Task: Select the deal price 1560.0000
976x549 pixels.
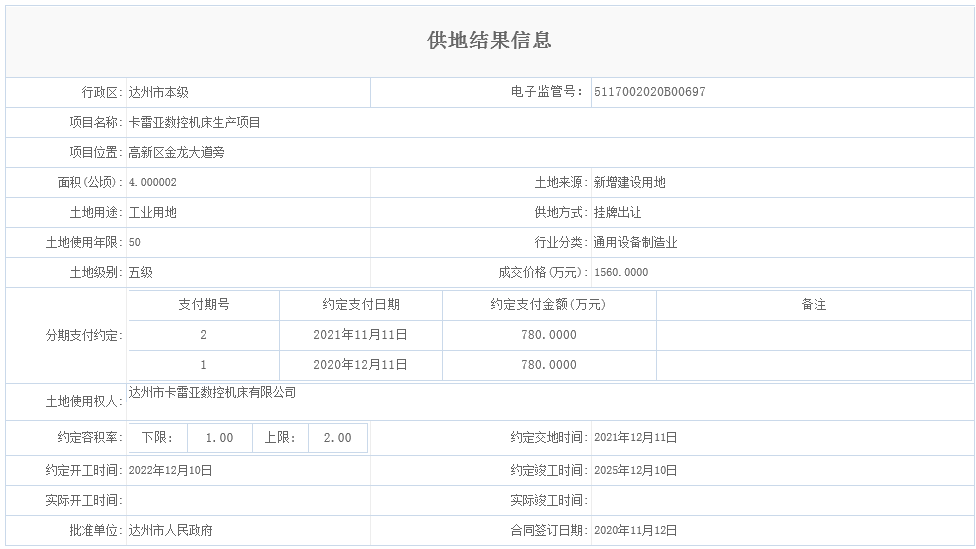Action: 621,273
